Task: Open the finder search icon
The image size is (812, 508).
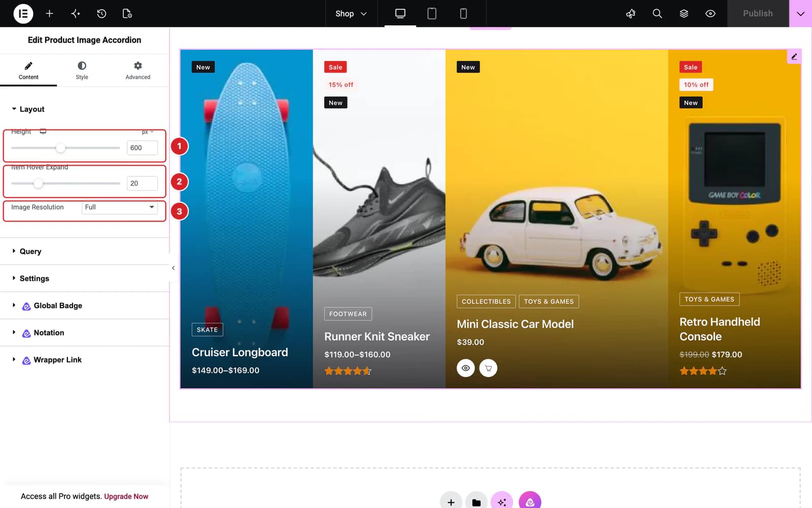Action: pos(657,14)
